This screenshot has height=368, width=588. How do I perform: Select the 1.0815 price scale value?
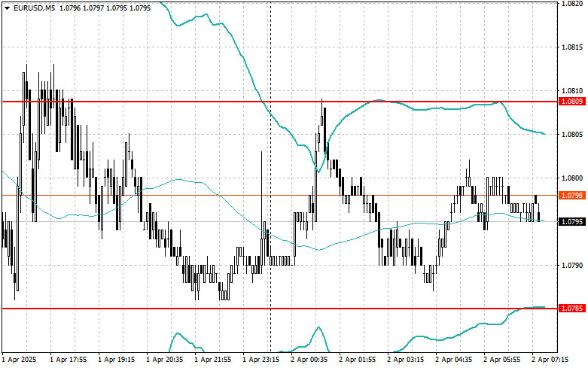572,47
